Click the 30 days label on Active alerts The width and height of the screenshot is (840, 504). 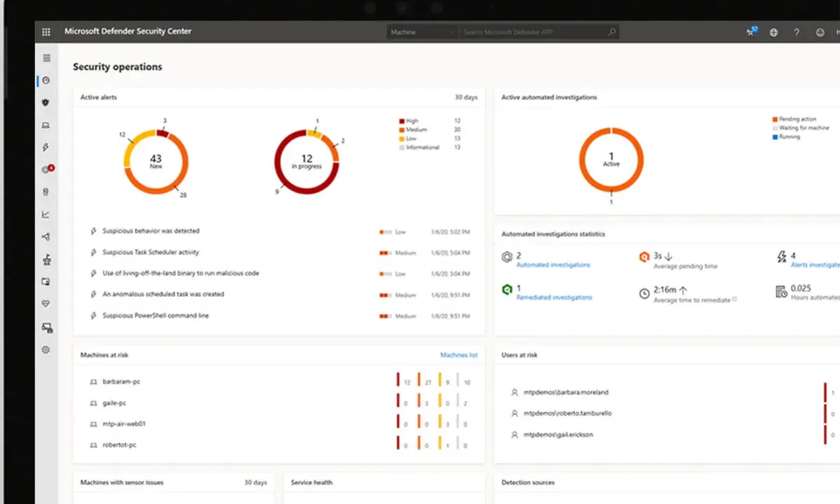pos(466,98)
